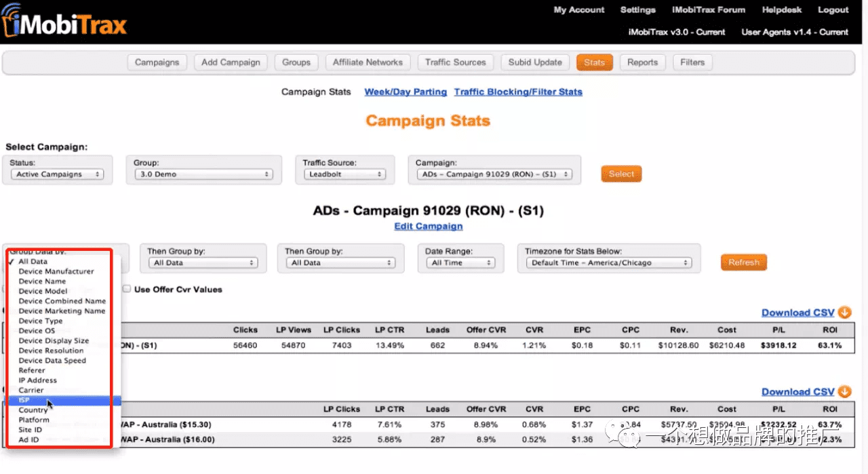The width and height of the screenshot is (868, 474).
Task: Open the Helpdesk link
Action: pos(782,10)
